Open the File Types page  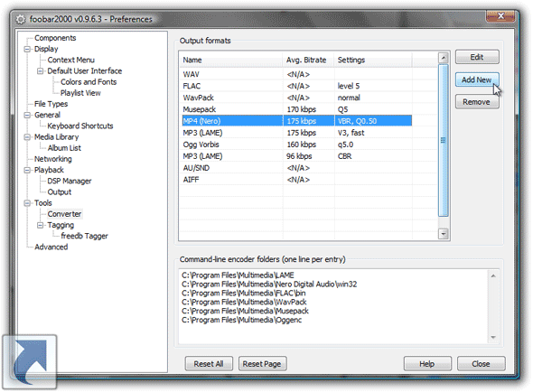coord(51,104)
